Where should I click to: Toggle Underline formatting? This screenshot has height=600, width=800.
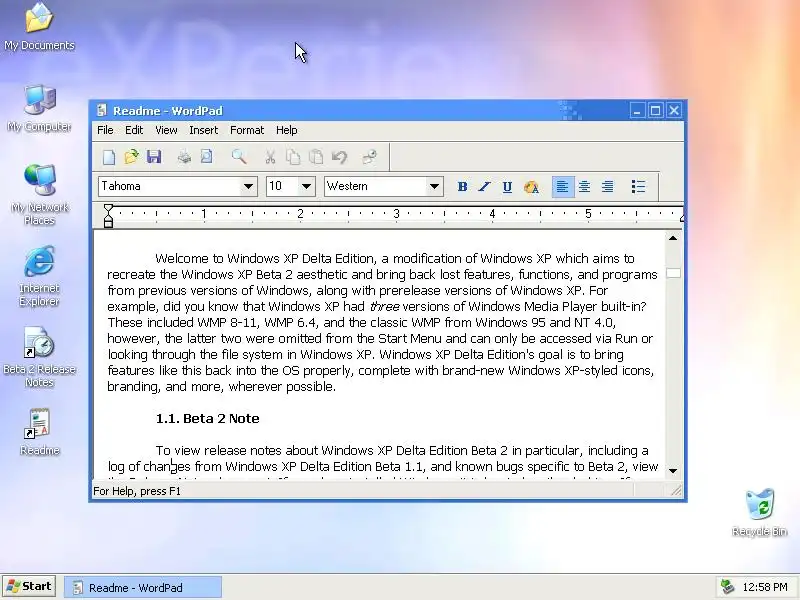(x=507, y=187)
